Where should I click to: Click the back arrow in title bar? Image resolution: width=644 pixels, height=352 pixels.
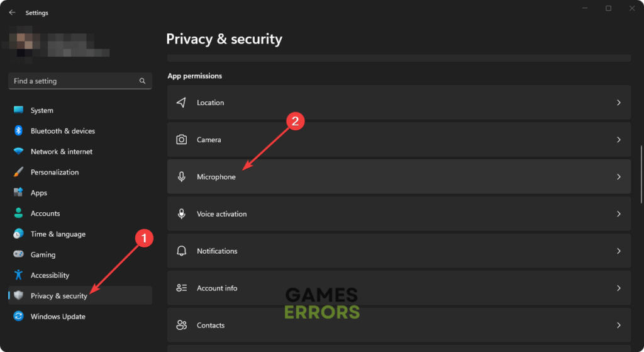12,13
